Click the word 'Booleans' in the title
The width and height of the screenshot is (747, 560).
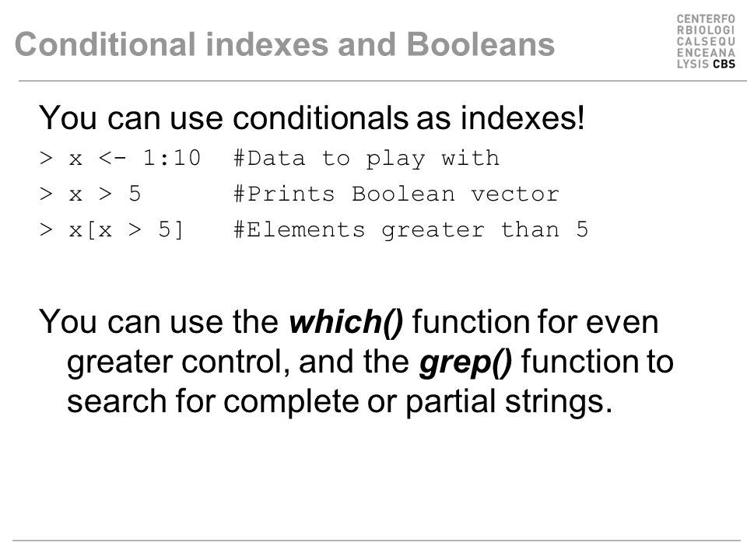481,44
